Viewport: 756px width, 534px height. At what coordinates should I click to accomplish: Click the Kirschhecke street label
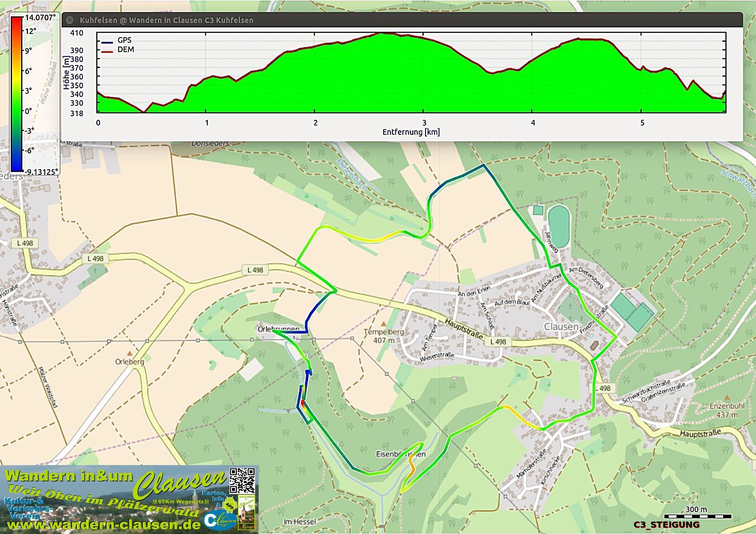click(x=550, y=470)
